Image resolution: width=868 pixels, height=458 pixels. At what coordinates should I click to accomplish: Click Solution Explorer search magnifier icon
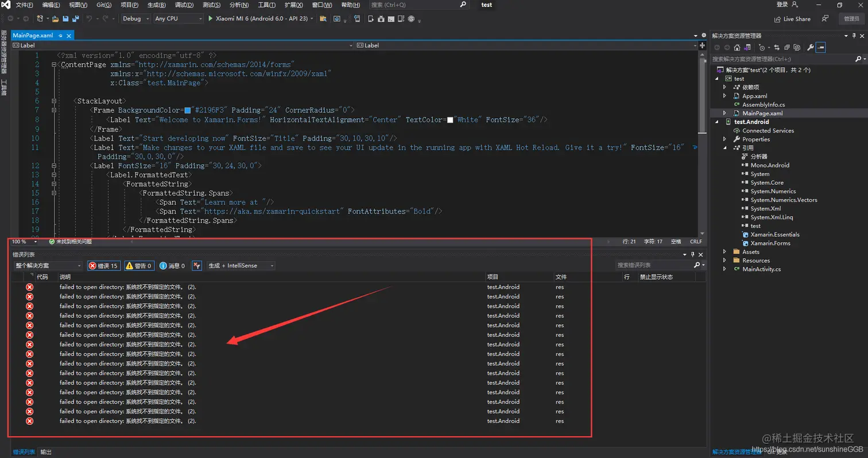click(858, 59)
